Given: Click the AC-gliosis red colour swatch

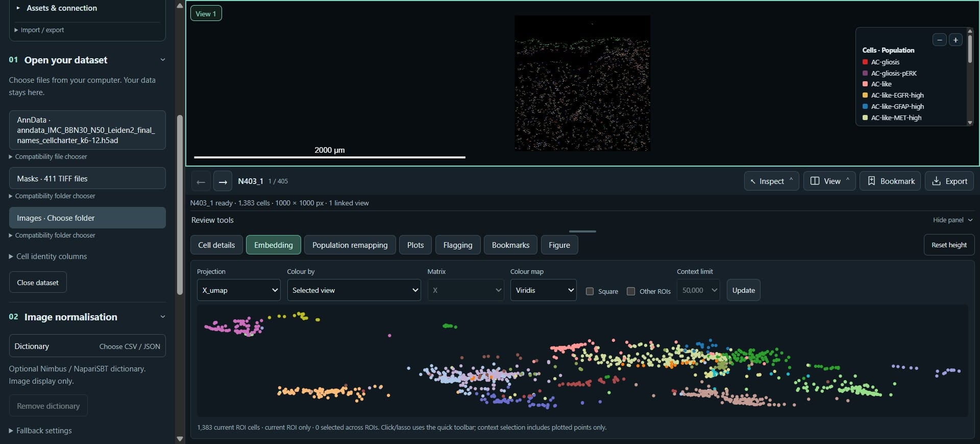Looking at the screenshot, I should 865,62.
